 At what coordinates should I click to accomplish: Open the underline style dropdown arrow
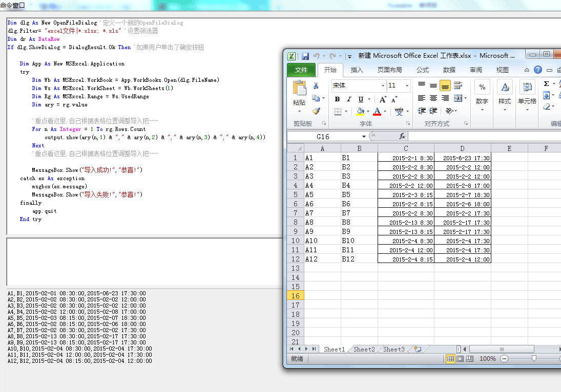click(369, 99)
